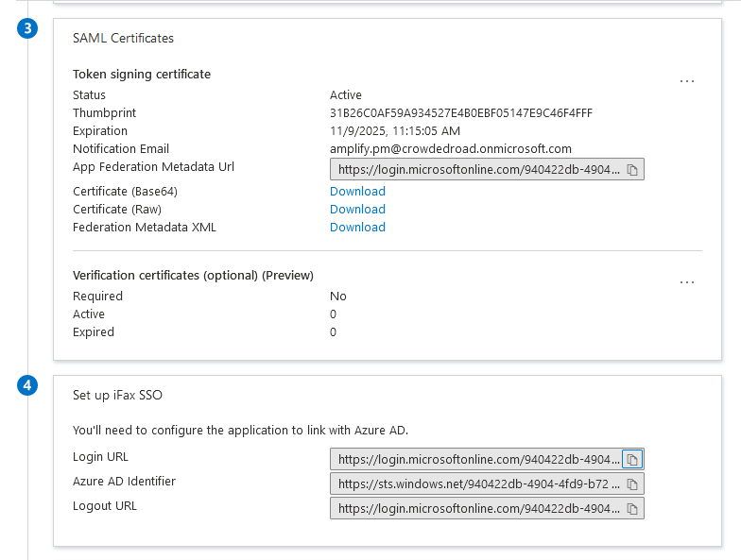Click the Verification certificates (optional) heading

click(193, 276)
